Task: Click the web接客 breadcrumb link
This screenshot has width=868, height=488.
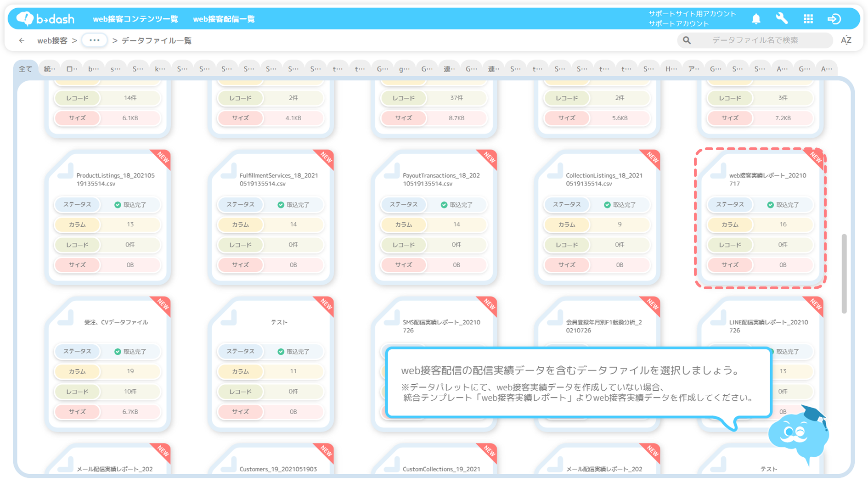Action: (52, 40)
